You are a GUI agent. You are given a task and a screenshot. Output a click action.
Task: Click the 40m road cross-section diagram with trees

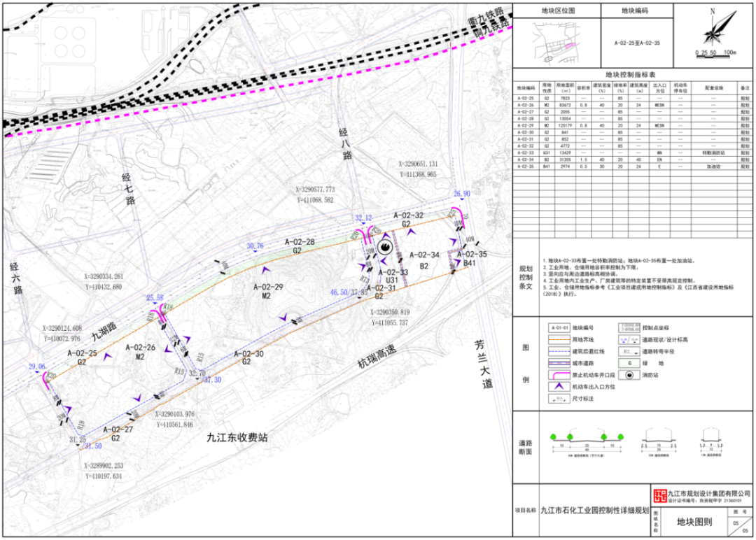(587, 443)
